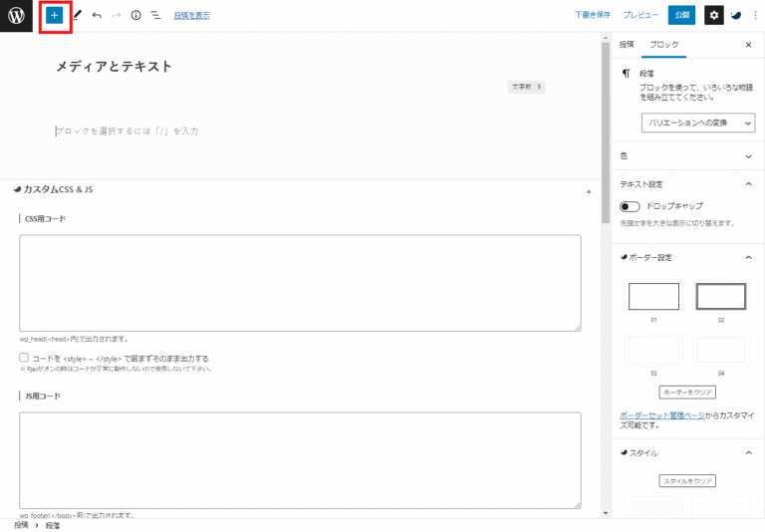This screenshot has width=765, height=532.
Task: Open the WordPress logo menu
Action: click(17, 15)
